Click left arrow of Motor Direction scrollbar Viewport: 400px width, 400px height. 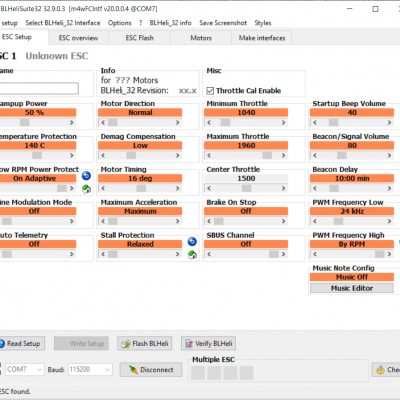103,123
